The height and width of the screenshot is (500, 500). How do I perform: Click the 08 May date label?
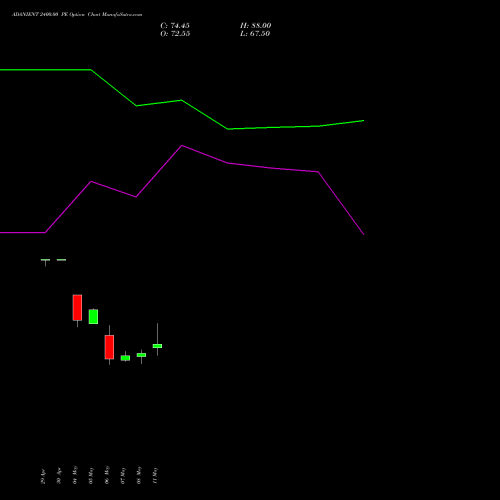(139, 475)
